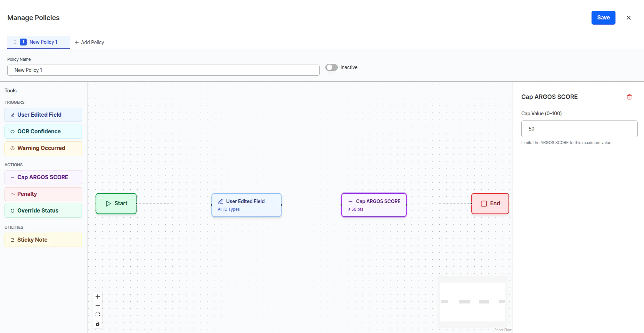The image size is (644, 333).
Task: Click the zoom in control on the canvas
Action: coord(98,297)
